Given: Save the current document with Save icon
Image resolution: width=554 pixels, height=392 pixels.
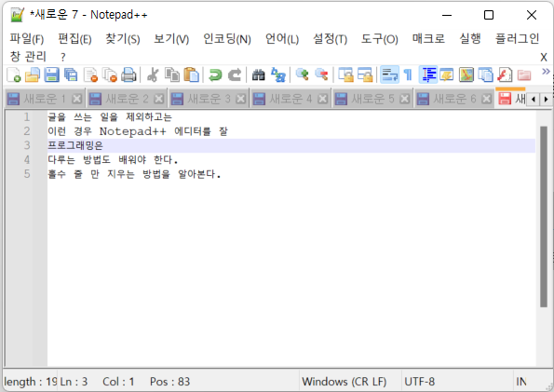Looking at the screenshot, I should point(51,74).
